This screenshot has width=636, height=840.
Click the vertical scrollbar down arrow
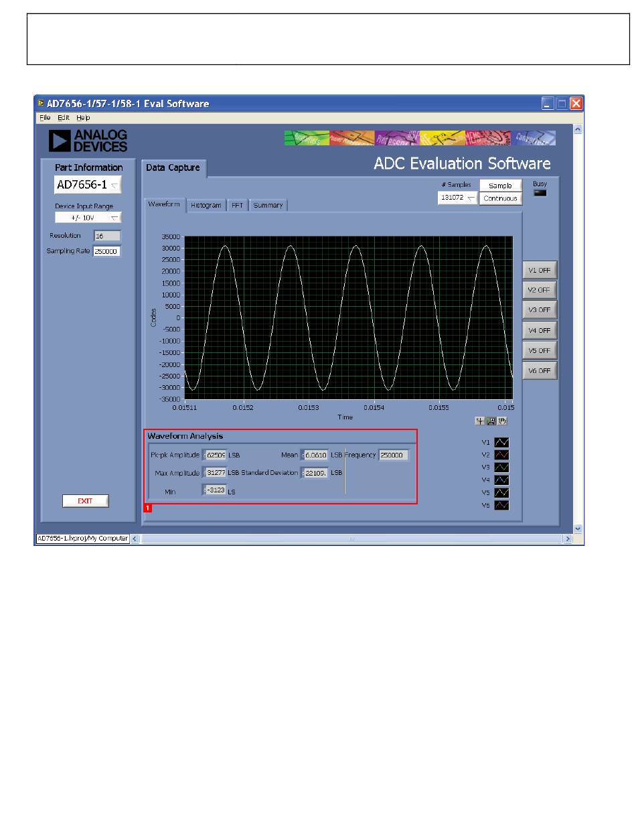coord(578,529)
